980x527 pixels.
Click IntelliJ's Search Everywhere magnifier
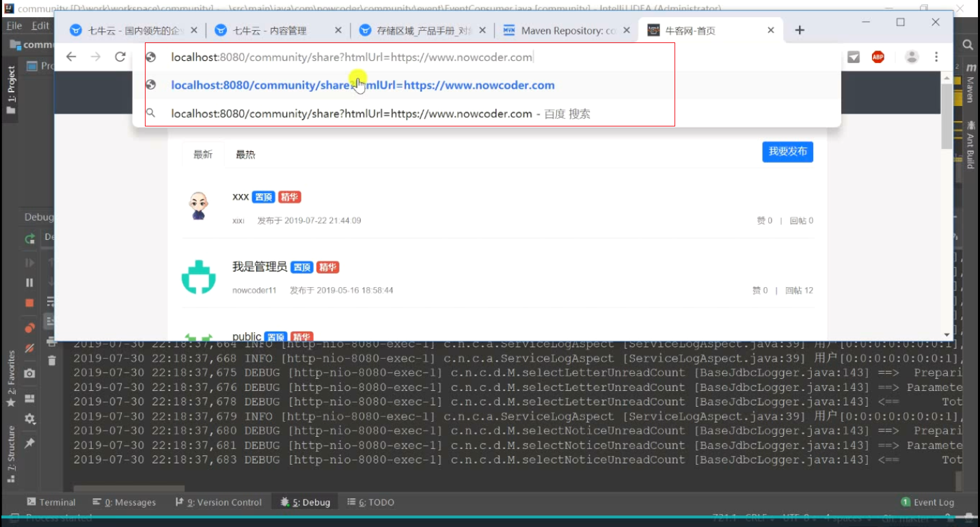(x=968, y=44)
